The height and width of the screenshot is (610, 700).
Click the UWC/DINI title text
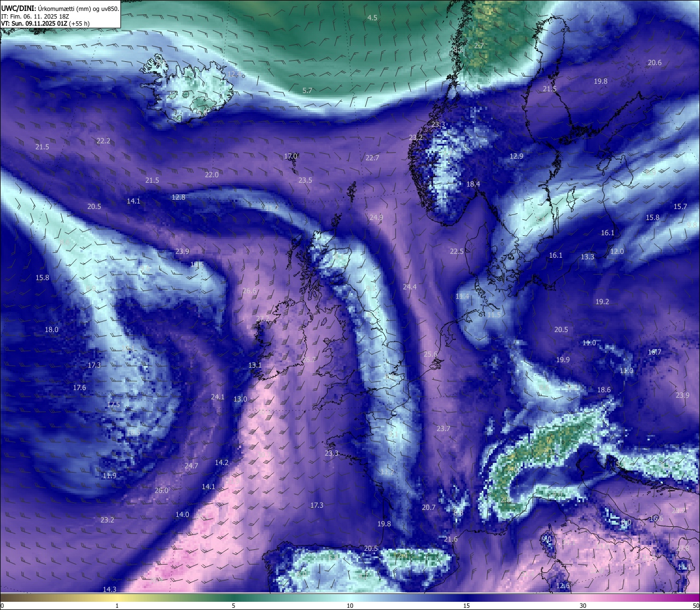coord(19,8)
